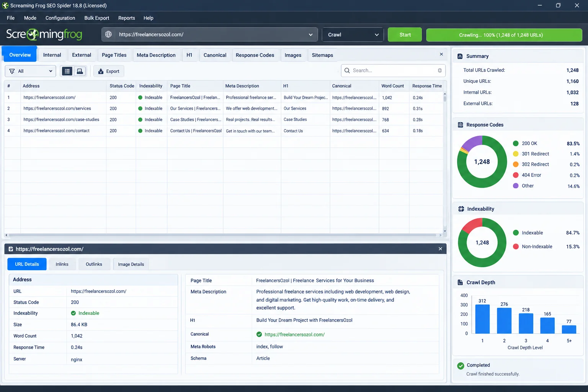Open the Image Details tab
The height and width of the screenshot is (392, 588).
(x=131, y=264)
